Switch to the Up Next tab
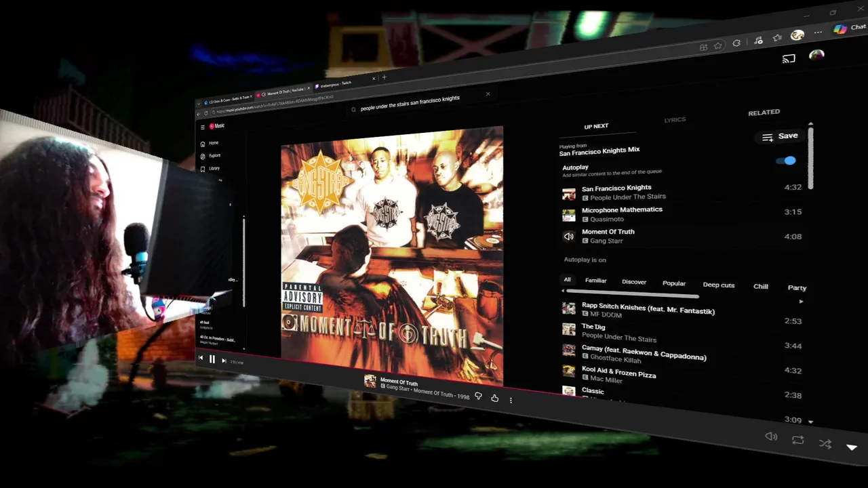Screen dimensions: 868x488 click(596, 126)
